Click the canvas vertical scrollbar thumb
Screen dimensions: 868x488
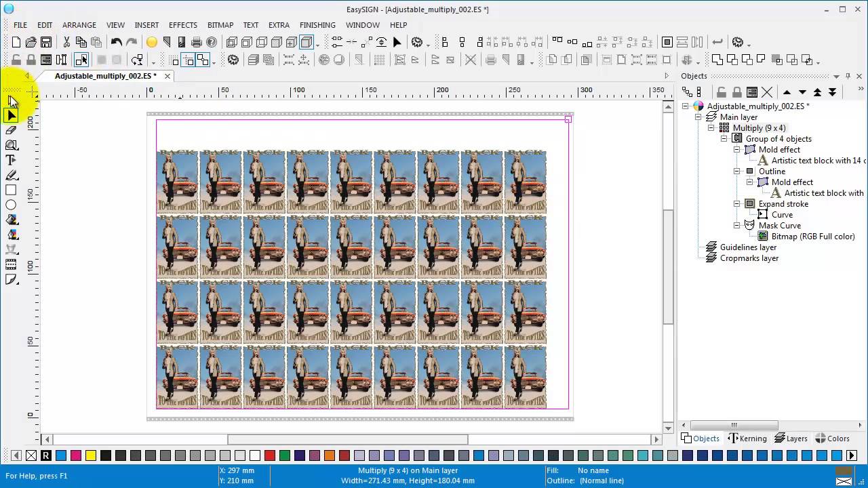point(668,266)
